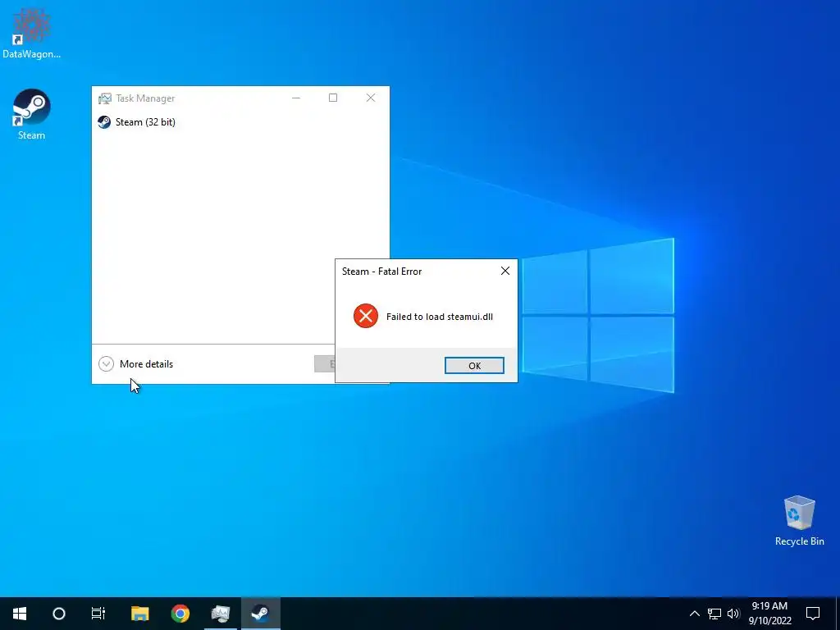
Task: Show hidden system tray icons
Action: click(694, 614)
